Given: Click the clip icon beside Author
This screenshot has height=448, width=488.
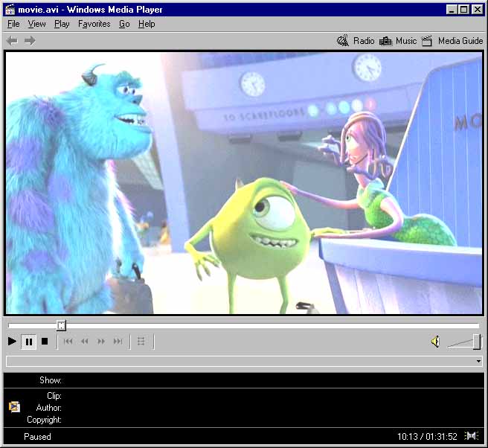Looking at the screenshot, I should 14,407.
